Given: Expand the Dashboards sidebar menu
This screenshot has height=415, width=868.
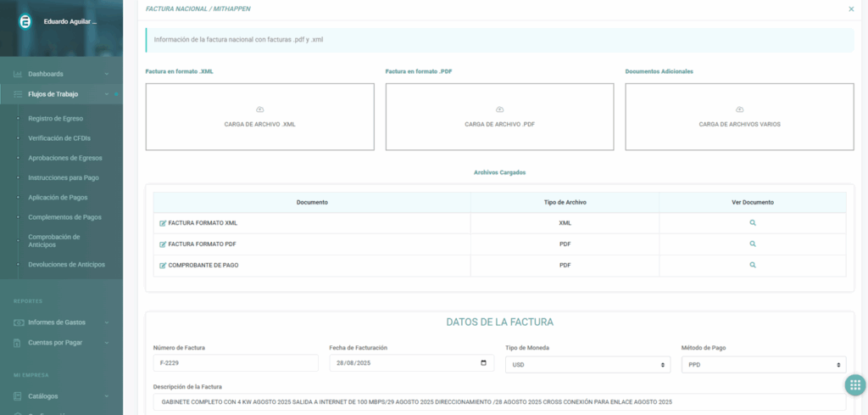Looking at the screenshot, I should tap(61, 74).
